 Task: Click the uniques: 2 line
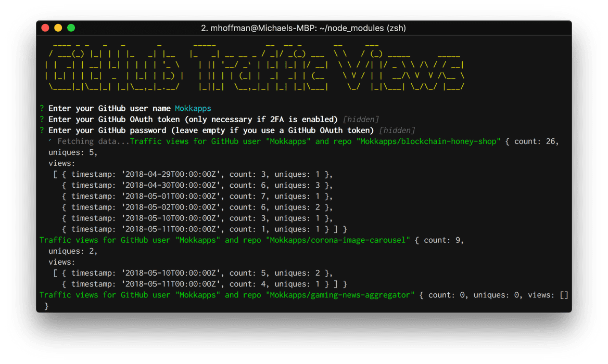(x=72, y=251)
